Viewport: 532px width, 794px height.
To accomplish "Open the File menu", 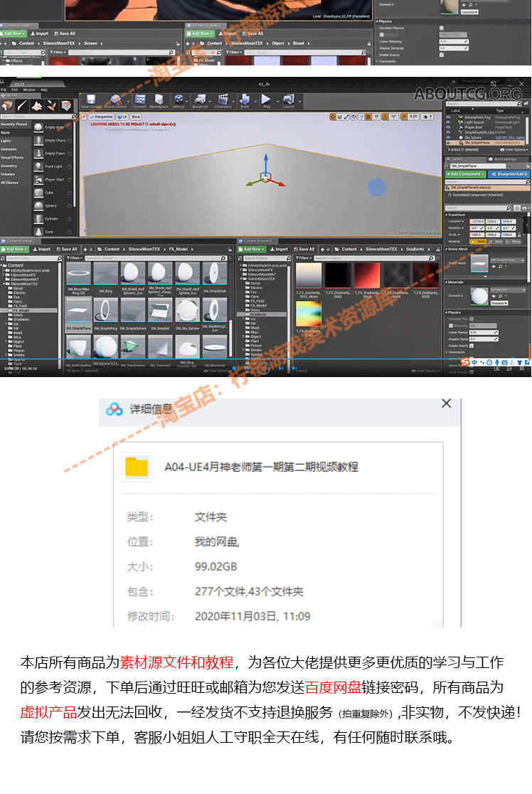I will [4, 90].
